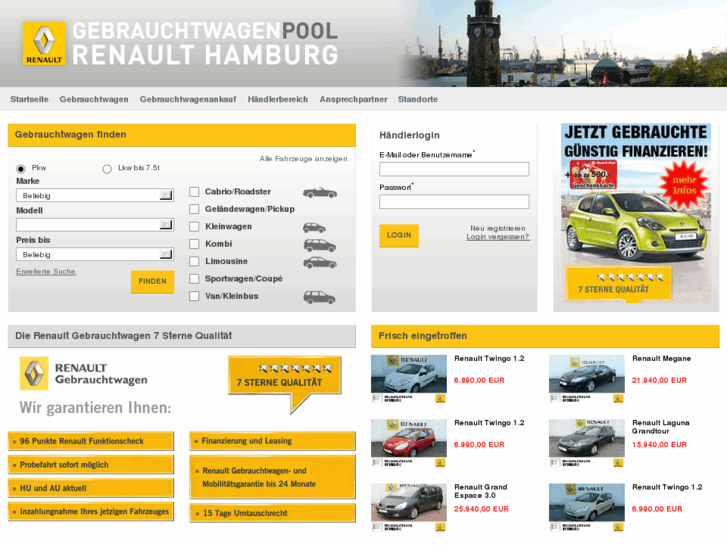
Task: Tick the Van/Kleinbus checkbox
Action: tap(194, 296)
